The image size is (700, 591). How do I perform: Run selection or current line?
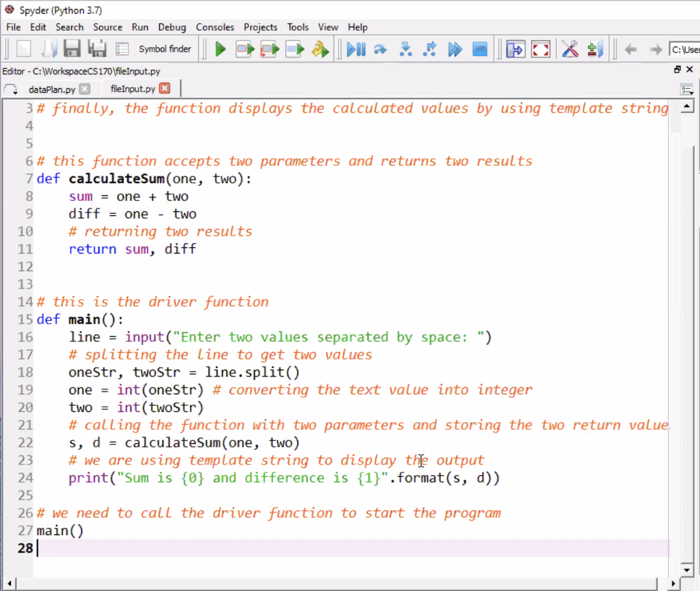point(295,49)
